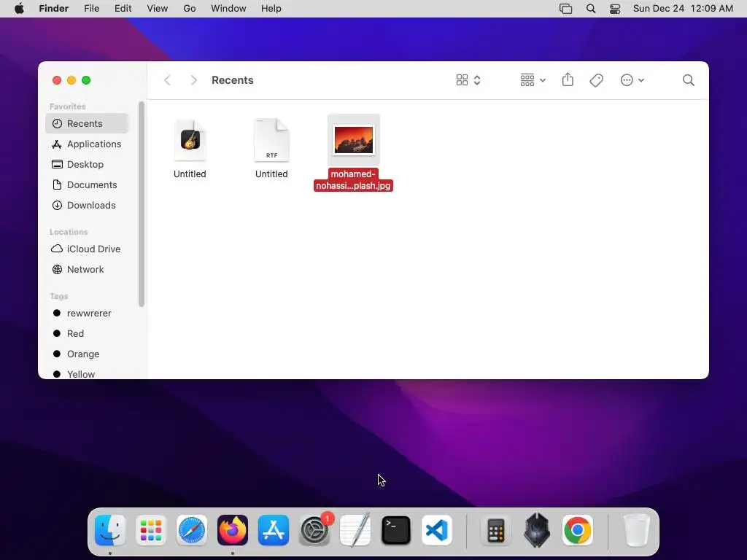Open Terminal from the Dock
The image size is (747, 560).
click(396, 530)
